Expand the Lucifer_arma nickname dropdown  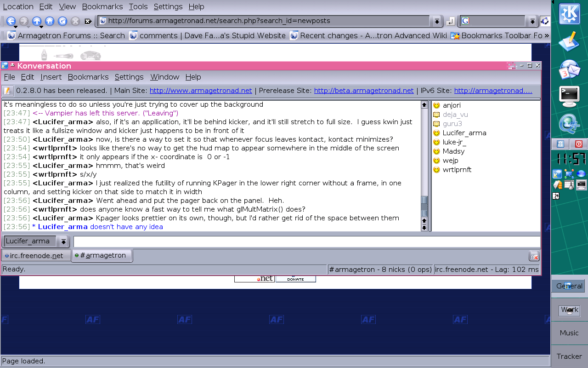tap(63, 241)
